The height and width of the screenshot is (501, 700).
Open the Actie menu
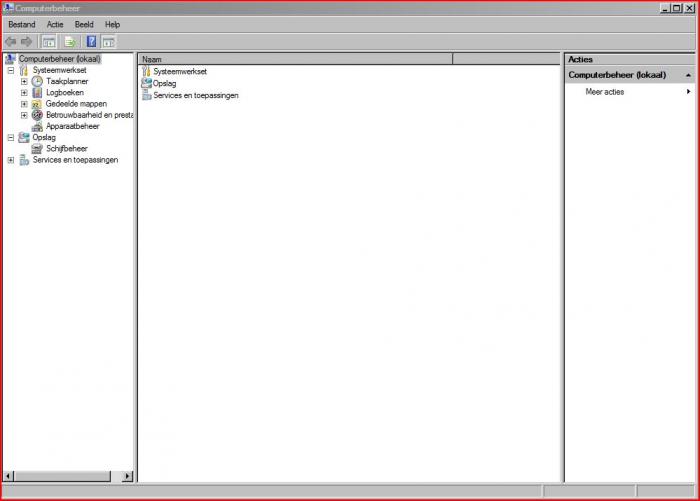click(55, 25)
